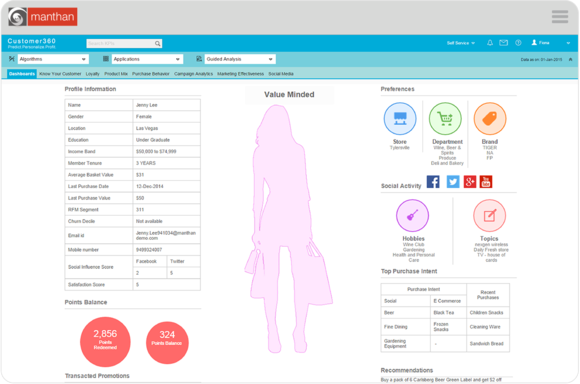Click the Fine Dining intent cell
The height and width of the screenshot is (384, 580).
[x=406, y=327]
